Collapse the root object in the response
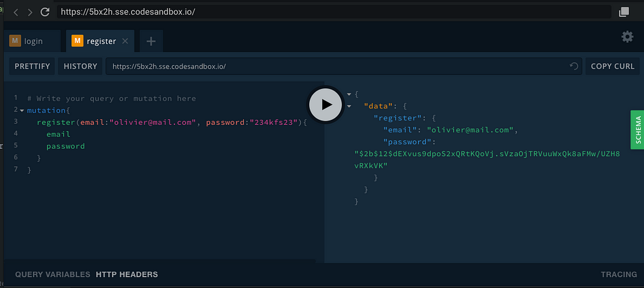This screenshot has height=288, width=644. click(x=349, y=94)
